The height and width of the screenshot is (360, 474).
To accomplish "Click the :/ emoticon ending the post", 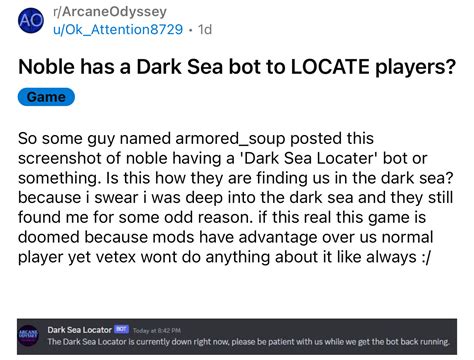I will click(426, 257).
